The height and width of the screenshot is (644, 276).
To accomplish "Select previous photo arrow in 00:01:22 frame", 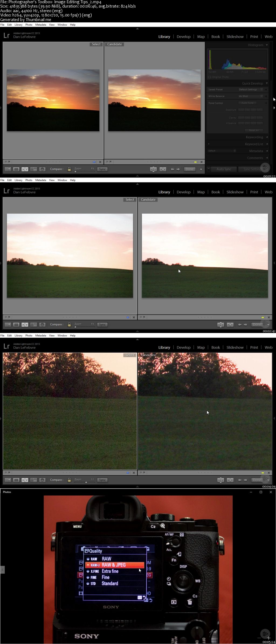I will coord(172,169).
